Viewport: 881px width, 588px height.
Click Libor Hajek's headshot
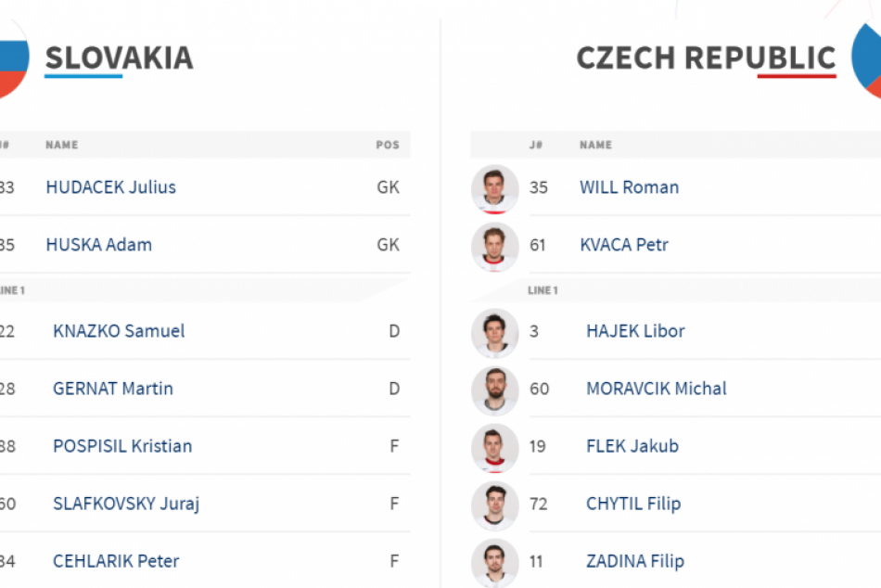tap(494, 332)
